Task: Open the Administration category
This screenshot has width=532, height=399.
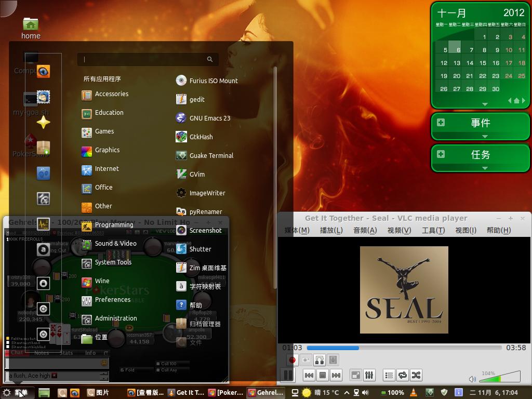Action: [109, 318]
